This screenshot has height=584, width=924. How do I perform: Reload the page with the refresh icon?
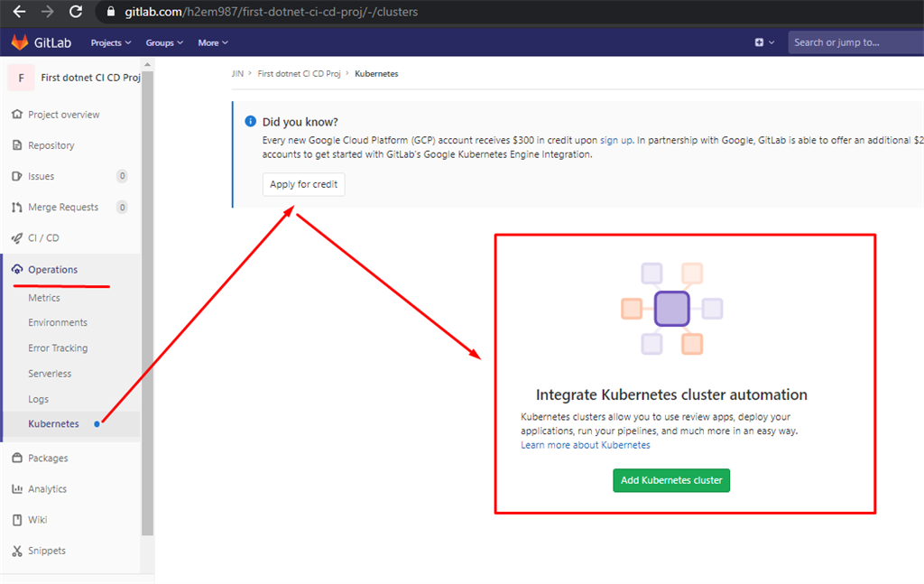(76, 12)
